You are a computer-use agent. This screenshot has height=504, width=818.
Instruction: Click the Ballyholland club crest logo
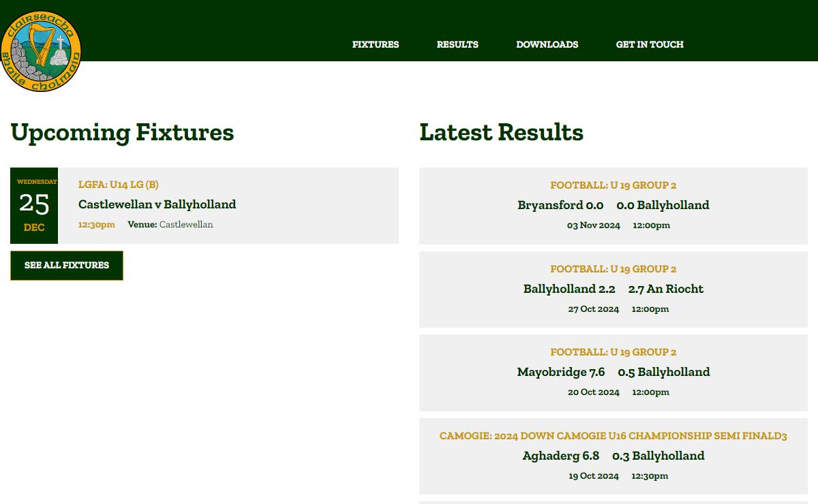click(41, 52)
